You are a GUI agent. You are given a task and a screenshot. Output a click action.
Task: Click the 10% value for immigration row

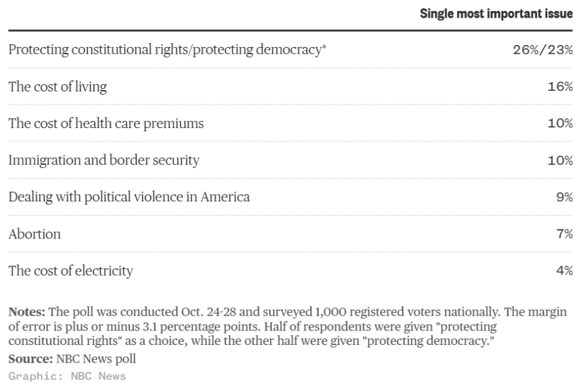560,160
